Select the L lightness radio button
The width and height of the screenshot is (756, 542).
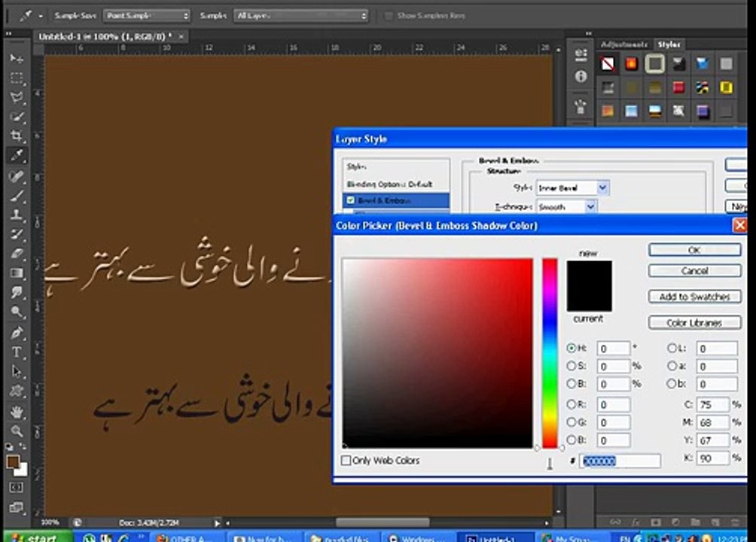(x=672, y=348)
